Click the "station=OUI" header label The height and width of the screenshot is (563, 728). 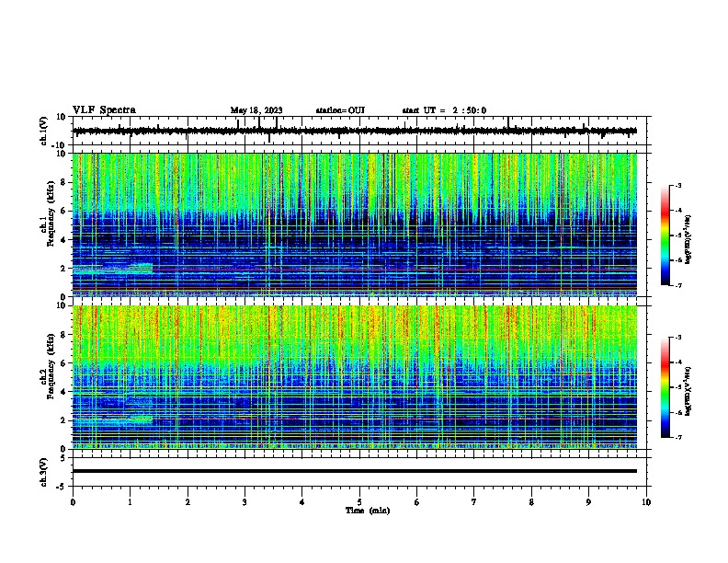click(340, 110)
